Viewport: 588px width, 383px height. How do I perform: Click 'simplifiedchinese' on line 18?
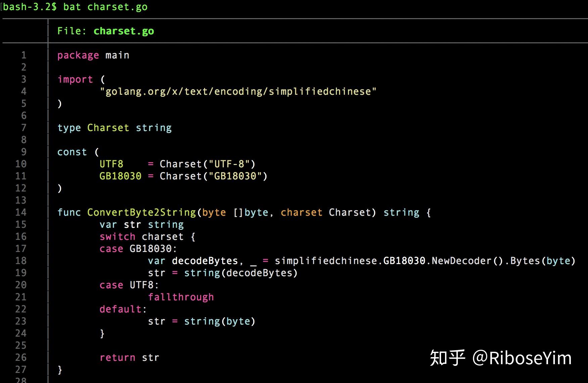coord(326,261)
